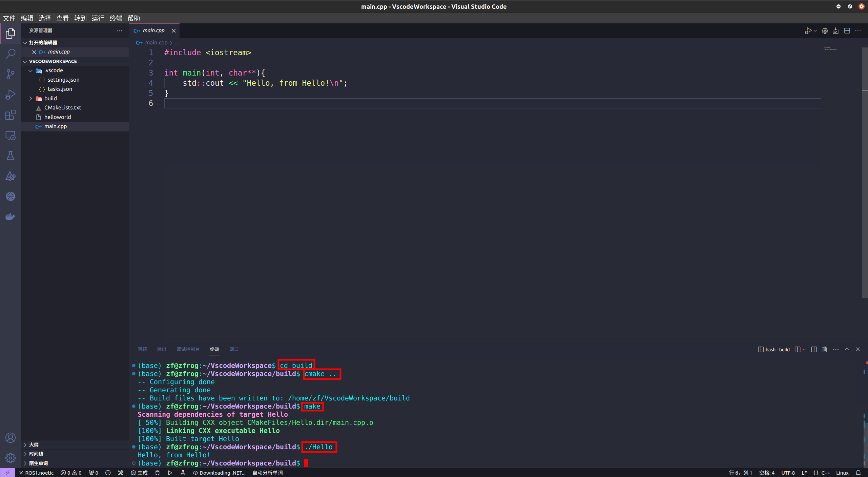The width and height of the screenshot is (868, 477).
Task: Open the Remote Explorer view
Action: click(x=11, y=135)
